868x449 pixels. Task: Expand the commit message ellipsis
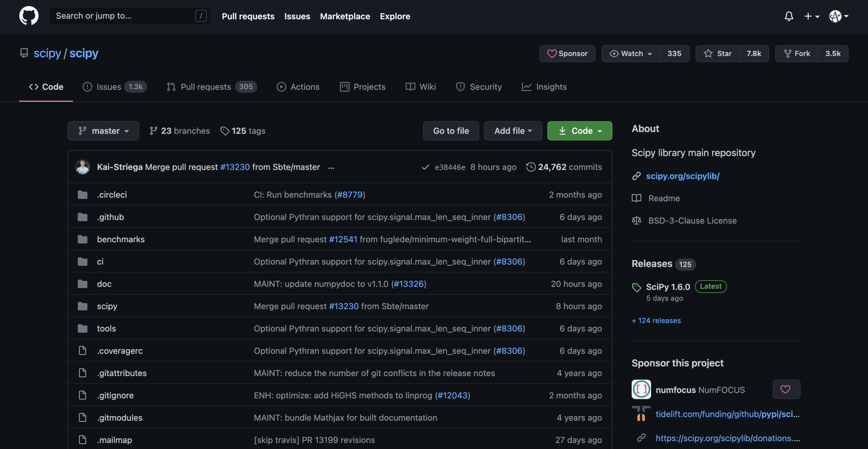pos(331,168)
